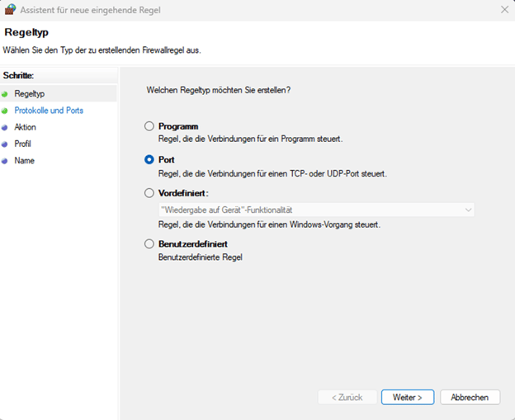
Task: Choose the Vordefiniert radio option
Action: (149, 193)
